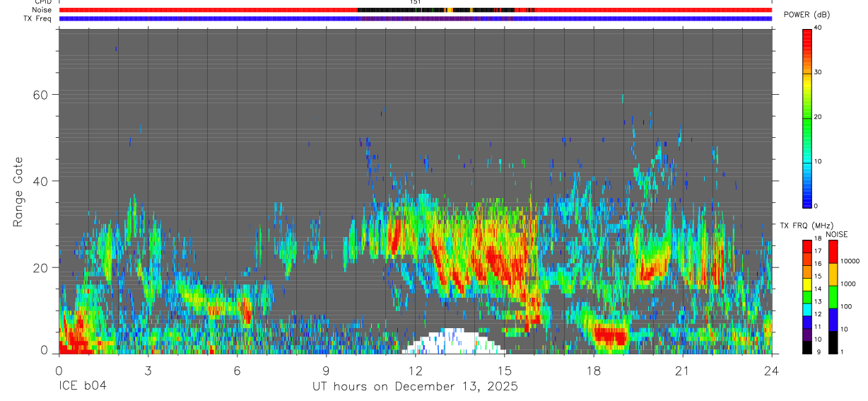
Task: Click the '151' CPID value above the plot
Action: click(x=416, y=2)
